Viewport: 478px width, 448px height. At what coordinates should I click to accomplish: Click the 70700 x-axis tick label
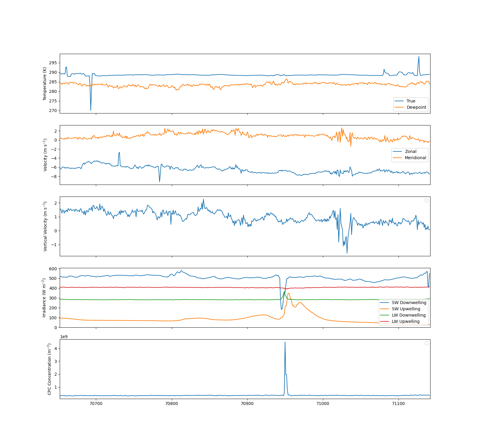pyautogui.click(x=96, y=403)
